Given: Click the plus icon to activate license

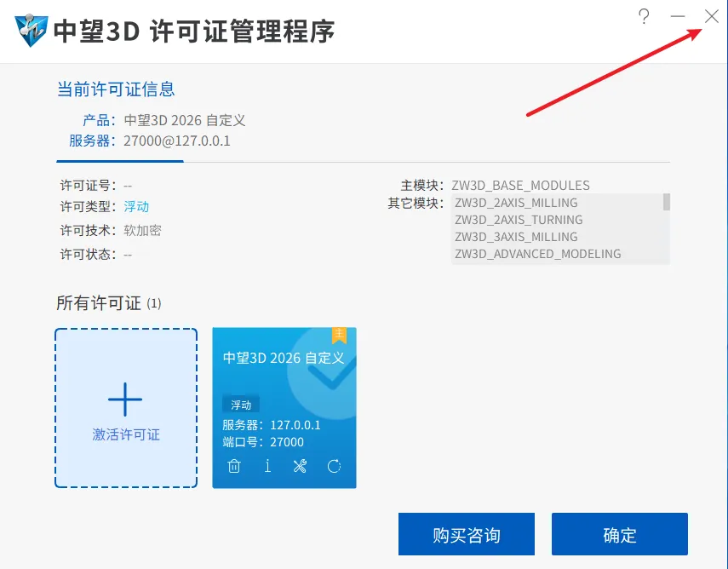Looking at the screenshot, I should pos(125,399).
